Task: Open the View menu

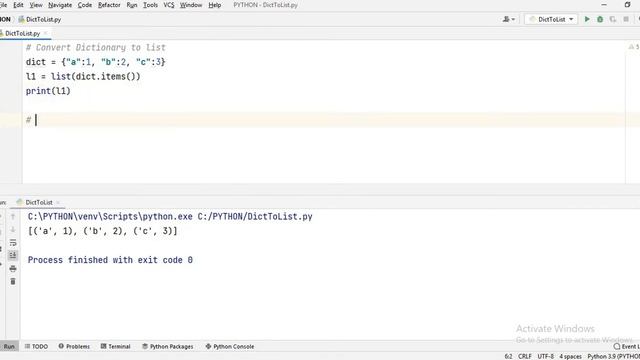Action: click(36, 5)
